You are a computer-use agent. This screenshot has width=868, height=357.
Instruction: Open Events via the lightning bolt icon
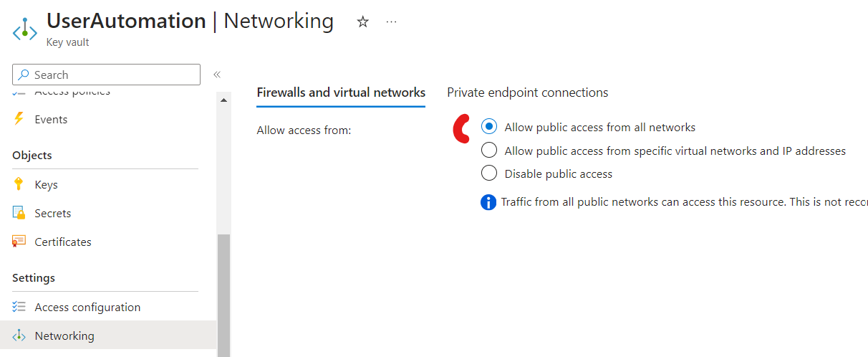pyautogui.click(x=19, y=119)
